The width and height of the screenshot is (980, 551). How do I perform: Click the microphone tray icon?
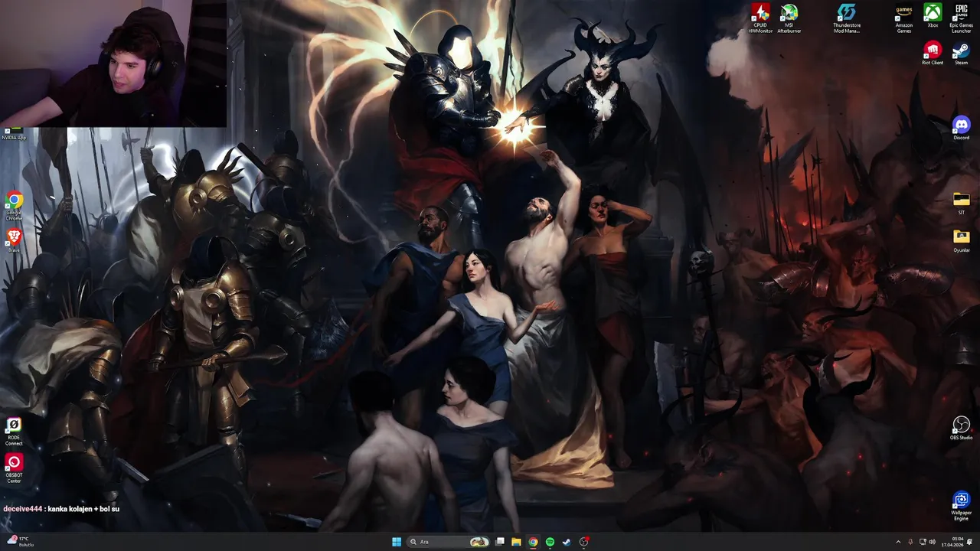pyautogui.click(x=910, y=542)
